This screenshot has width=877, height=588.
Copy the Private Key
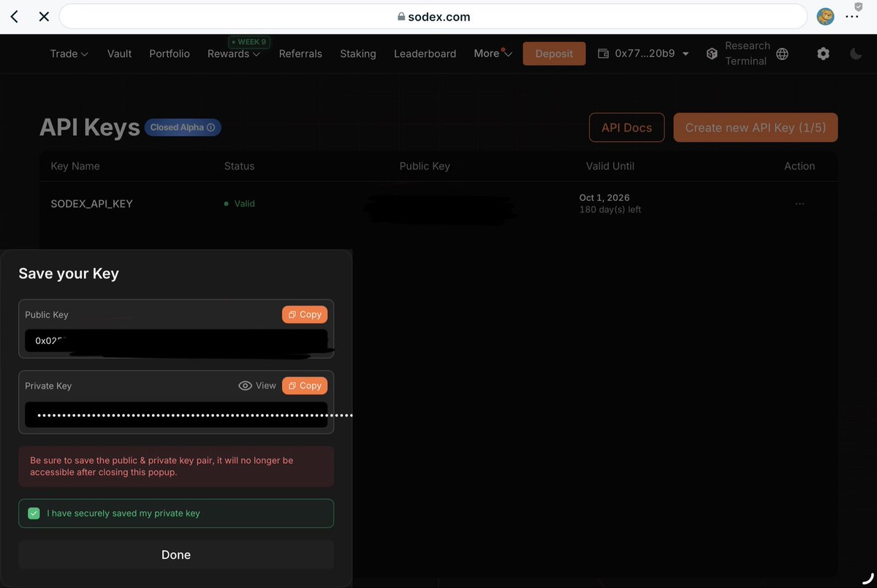point(305,385)
